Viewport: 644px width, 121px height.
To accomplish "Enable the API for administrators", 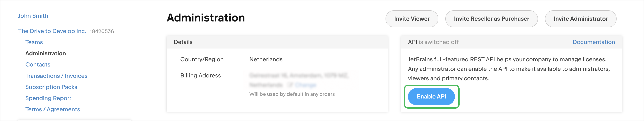I will pos(431,97).
